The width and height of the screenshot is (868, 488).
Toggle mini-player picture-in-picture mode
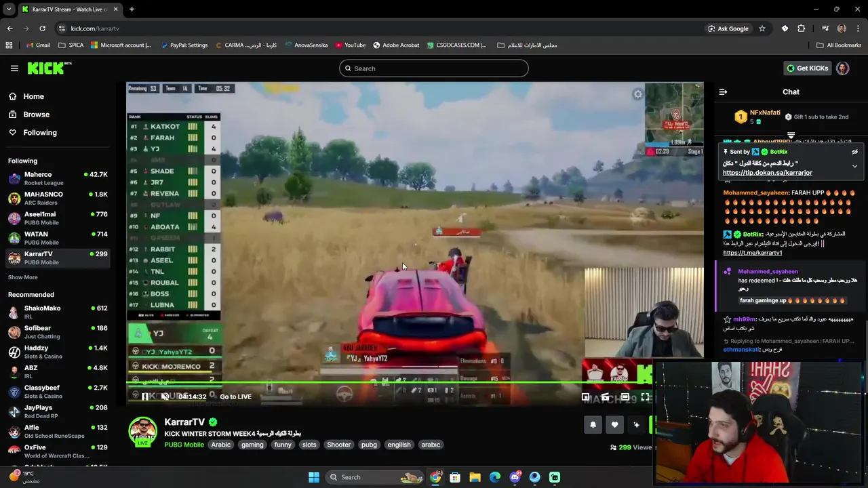(585, 397)
